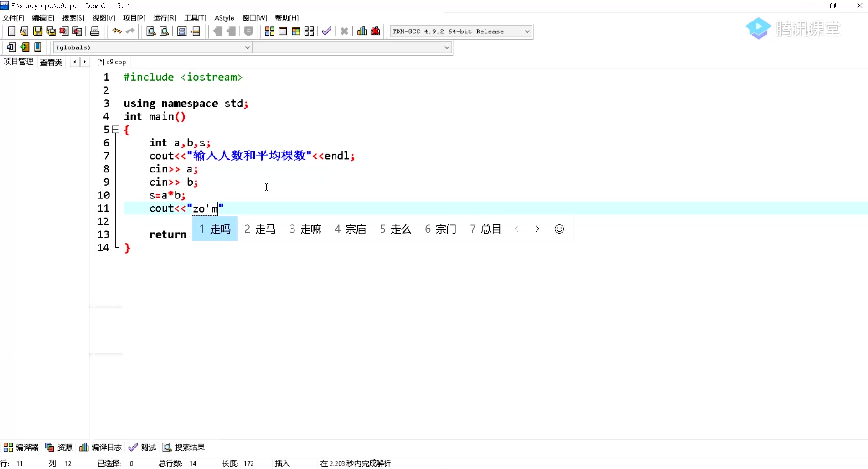Save all open files

point(50,31)
